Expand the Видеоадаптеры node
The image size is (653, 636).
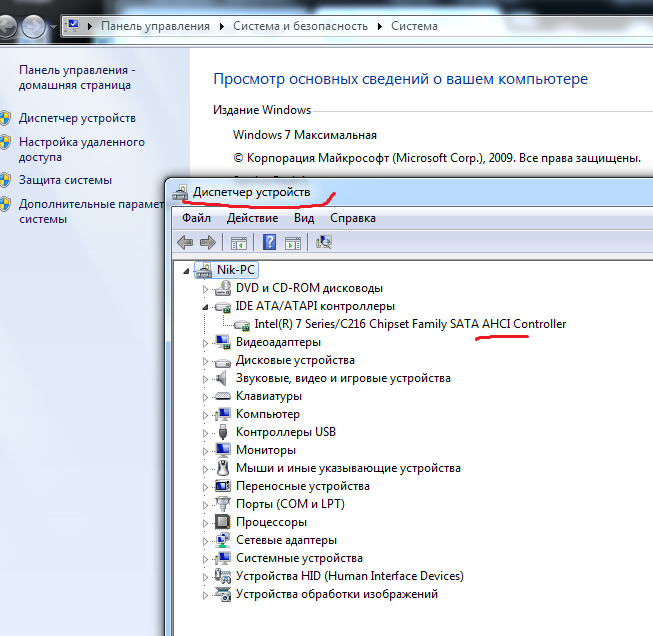205,343
